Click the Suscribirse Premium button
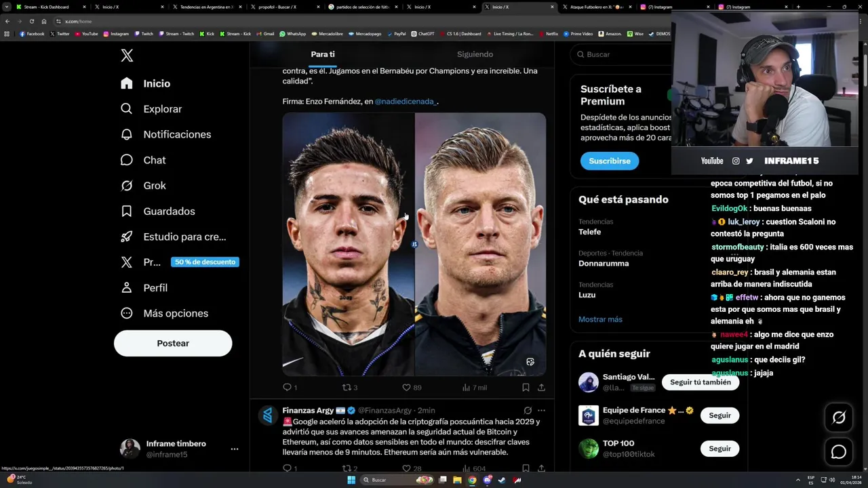The image size is (868, 488). [x=609, y=161]
